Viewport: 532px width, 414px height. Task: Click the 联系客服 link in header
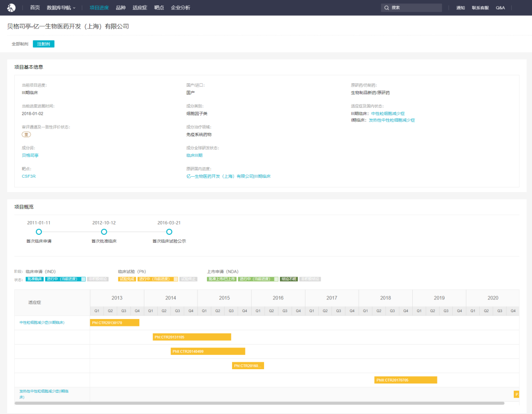click(480, 8)
